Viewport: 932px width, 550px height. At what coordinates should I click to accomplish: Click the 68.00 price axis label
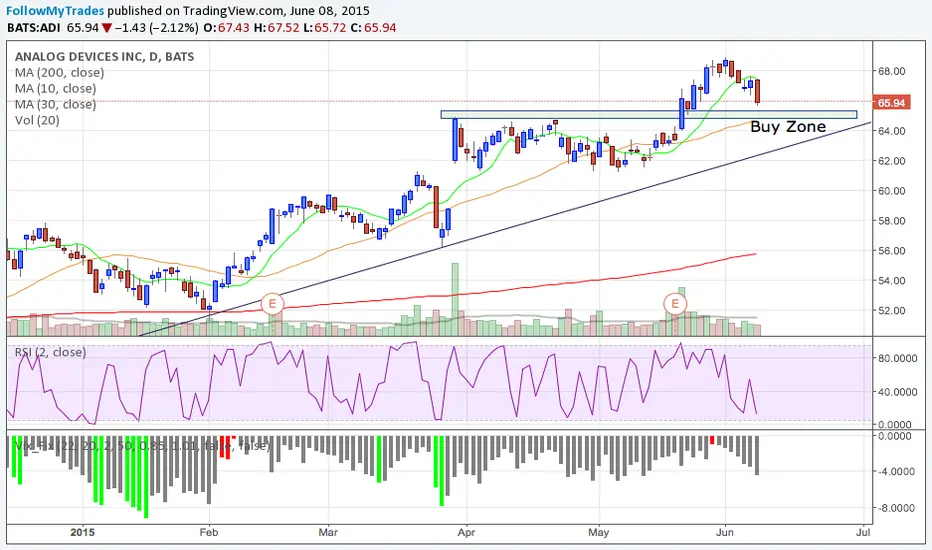892,71
